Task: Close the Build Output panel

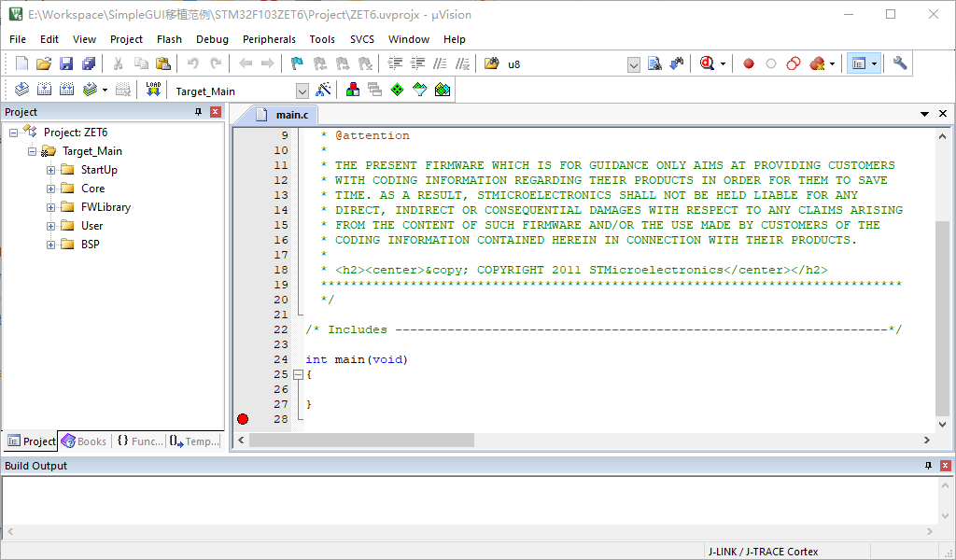Action: click(x=946, y=466)
